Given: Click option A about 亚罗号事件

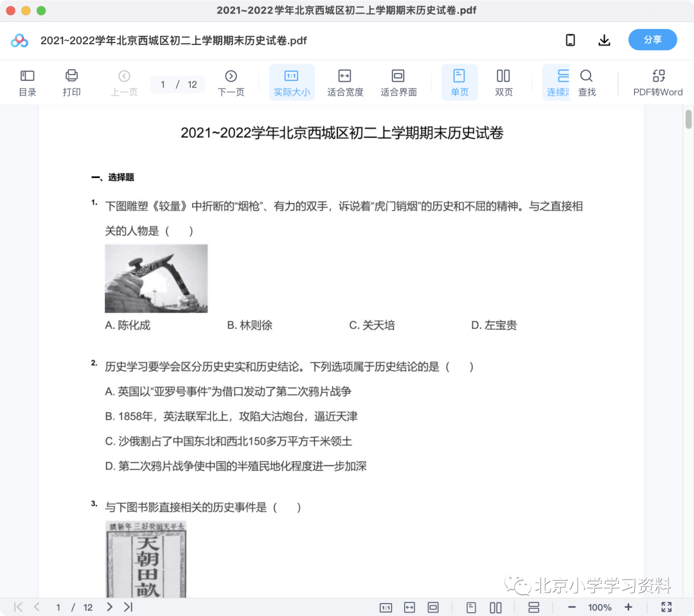Looking at the screenshot, I should 228,392.
